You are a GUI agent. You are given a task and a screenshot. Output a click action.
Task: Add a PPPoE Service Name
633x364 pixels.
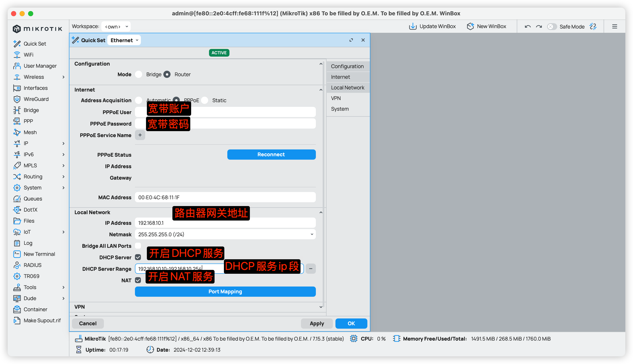[140, 135]
